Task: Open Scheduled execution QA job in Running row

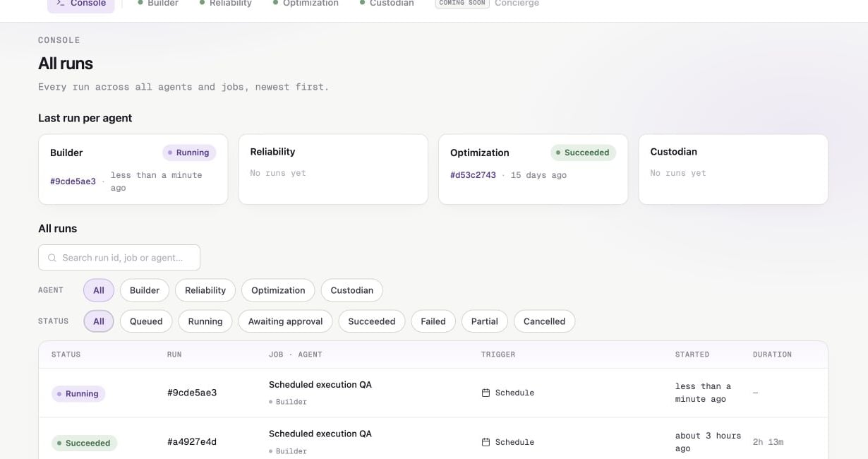Action: coord(320,385)
